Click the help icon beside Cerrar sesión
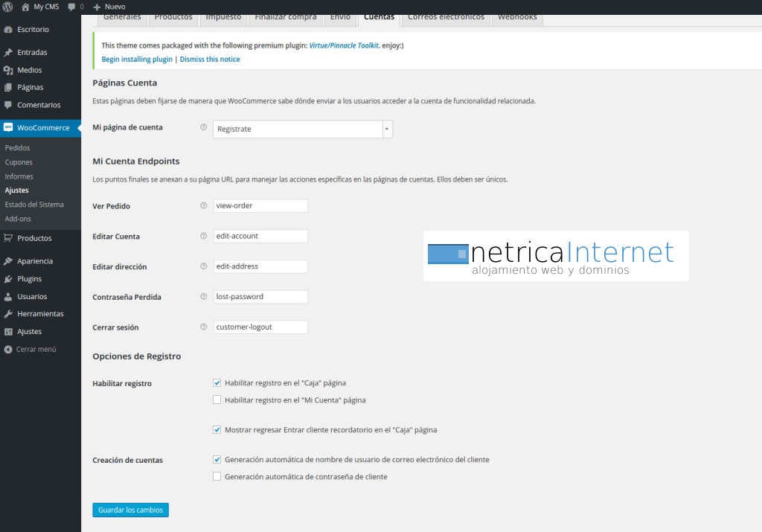 [x=204, y=327]
